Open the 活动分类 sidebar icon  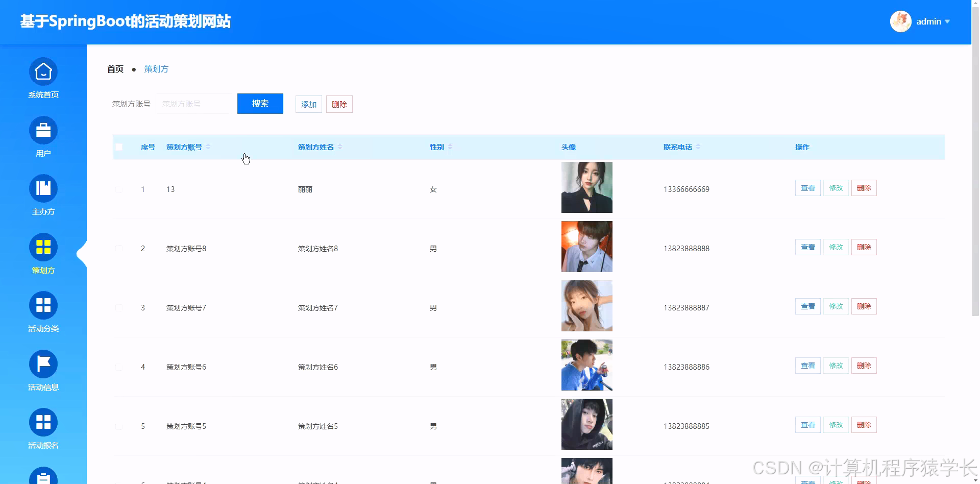pyautogui.click(x=43, y=305)
